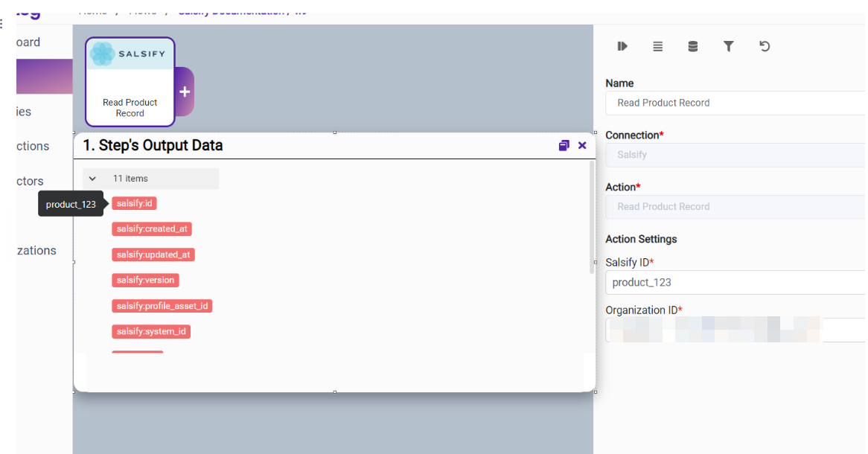
Task: Open the filter funnel icon
Action: (x=728, y=46)
